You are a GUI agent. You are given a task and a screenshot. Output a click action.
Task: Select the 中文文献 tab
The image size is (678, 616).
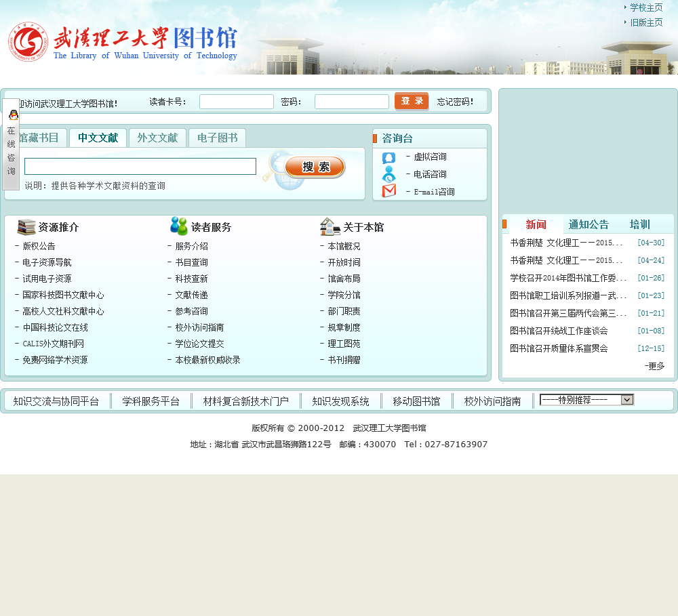pyautogui.click(x=98, y=138)
